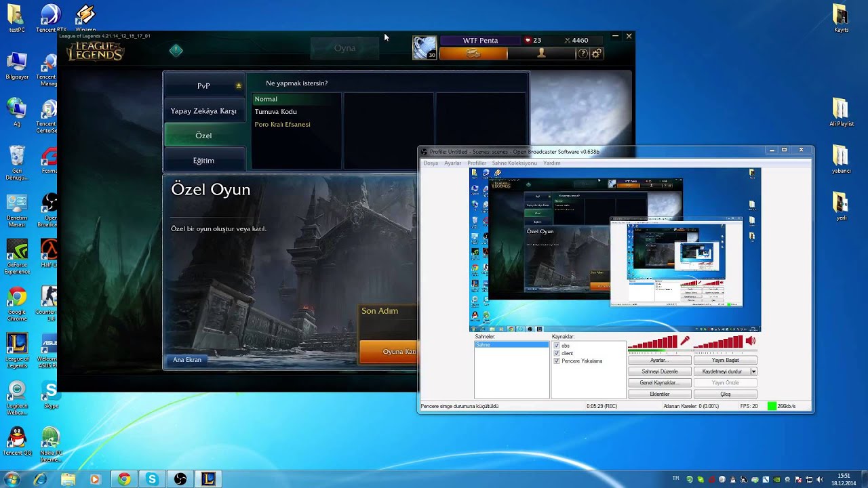This screenshot has width=868, height=488.
Task: Switch to League of Legends taskbar button
Action: pos(208,479)
